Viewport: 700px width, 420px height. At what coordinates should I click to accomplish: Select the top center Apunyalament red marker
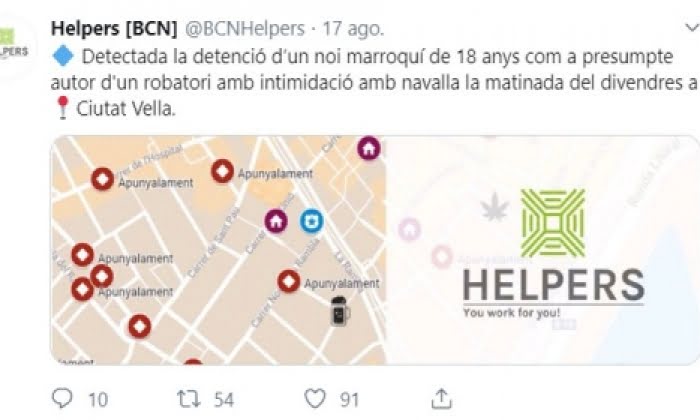pos(222,172)
